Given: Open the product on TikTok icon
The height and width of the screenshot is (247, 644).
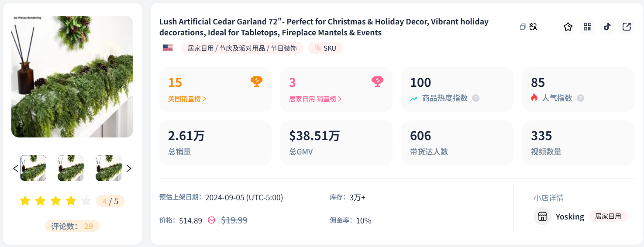Looking at the screenshot, I should click(607, 27).
